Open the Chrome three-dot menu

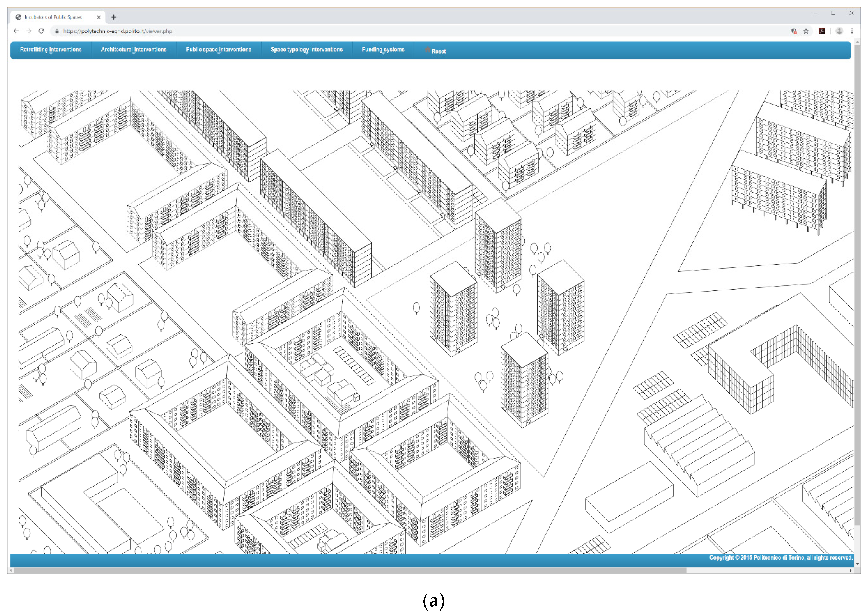coord(852,31)
